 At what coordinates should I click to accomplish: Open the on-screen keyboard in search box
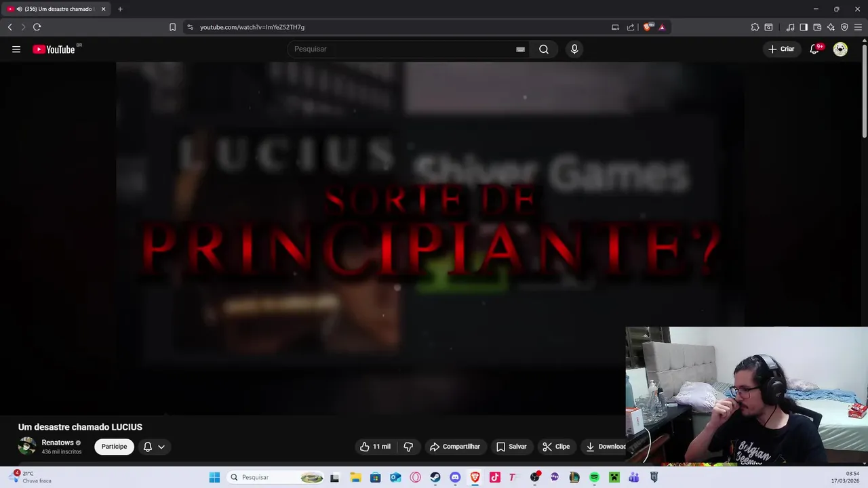[520, 49]
